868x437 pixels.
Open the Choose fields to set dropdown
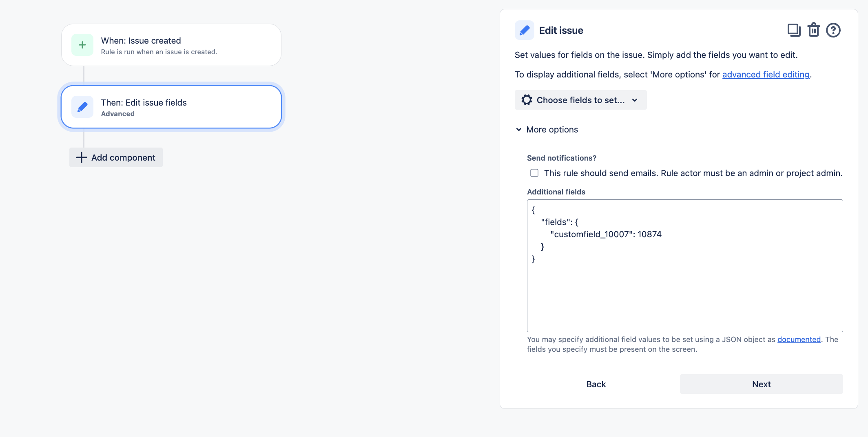point(580,100)
